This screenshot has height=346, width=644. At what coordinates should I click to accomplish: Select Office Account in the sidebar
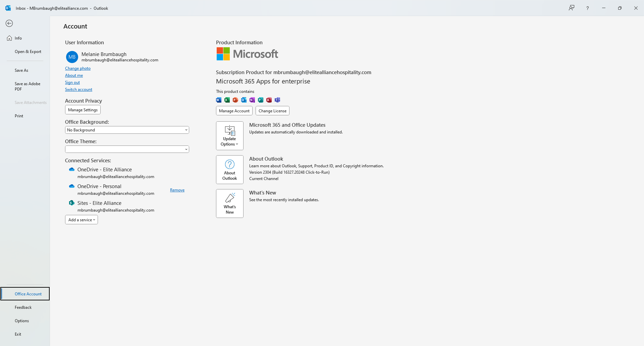tap(25, 294)
